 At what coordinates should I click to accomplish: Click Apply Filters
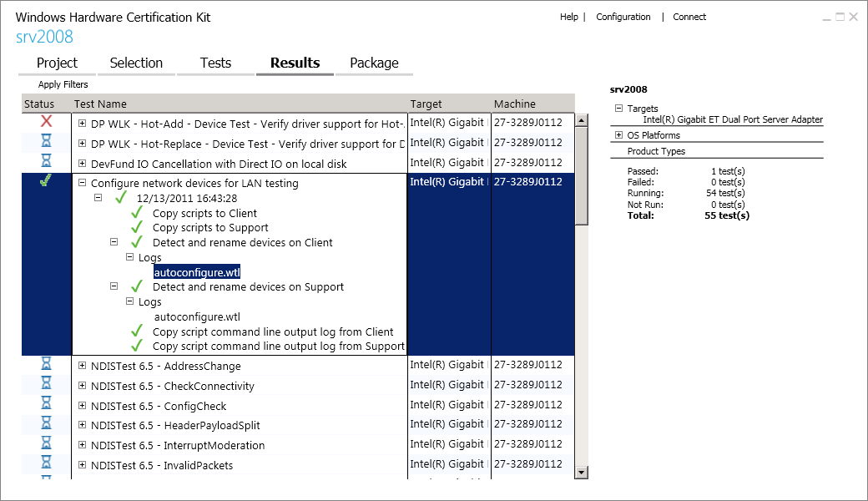coord(63,84)
